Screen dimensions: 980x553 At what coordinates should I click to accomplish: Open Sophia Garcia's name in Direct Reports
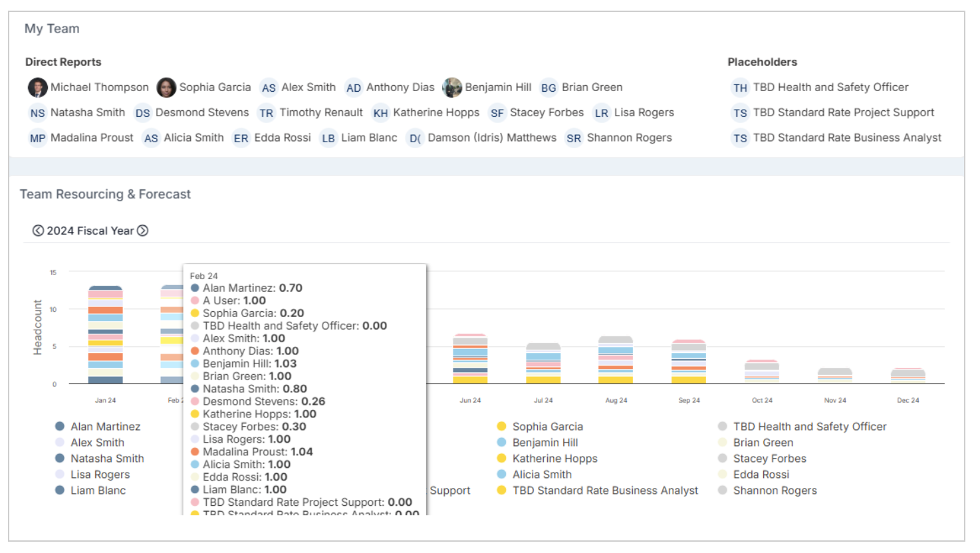point(215,87)
